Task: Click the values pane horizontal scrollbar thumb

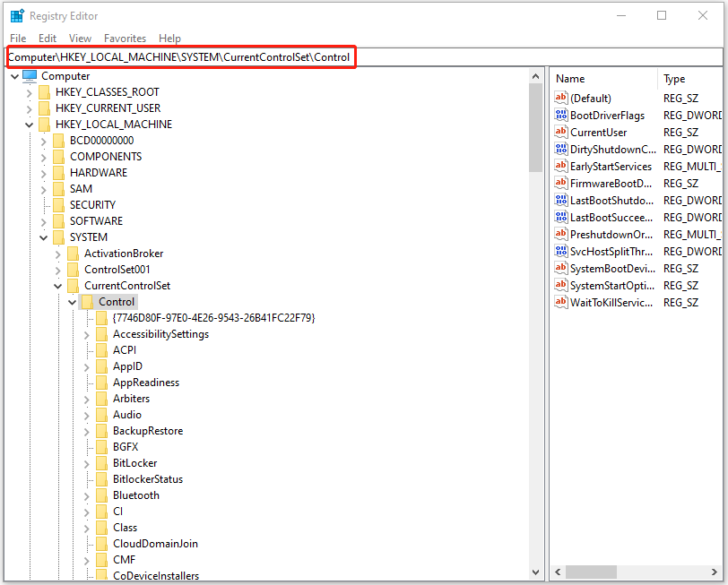Action: [x=591, y=572]
